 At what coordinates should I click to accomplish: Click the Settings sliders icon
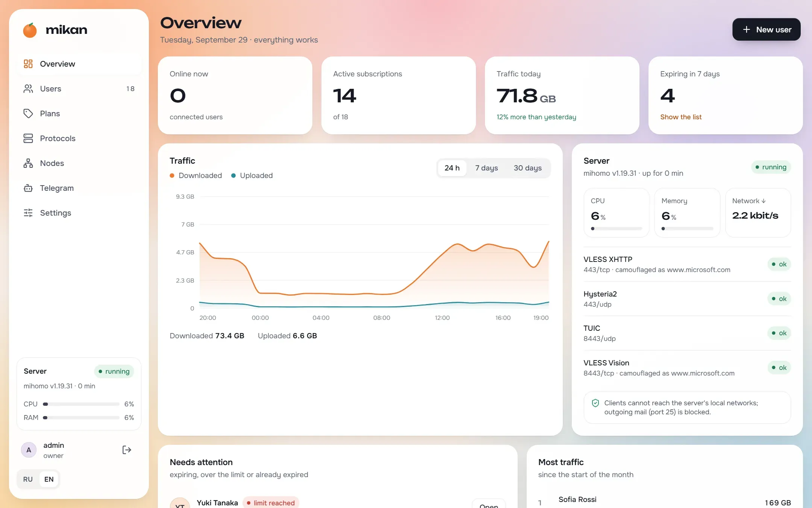point(28,213)
